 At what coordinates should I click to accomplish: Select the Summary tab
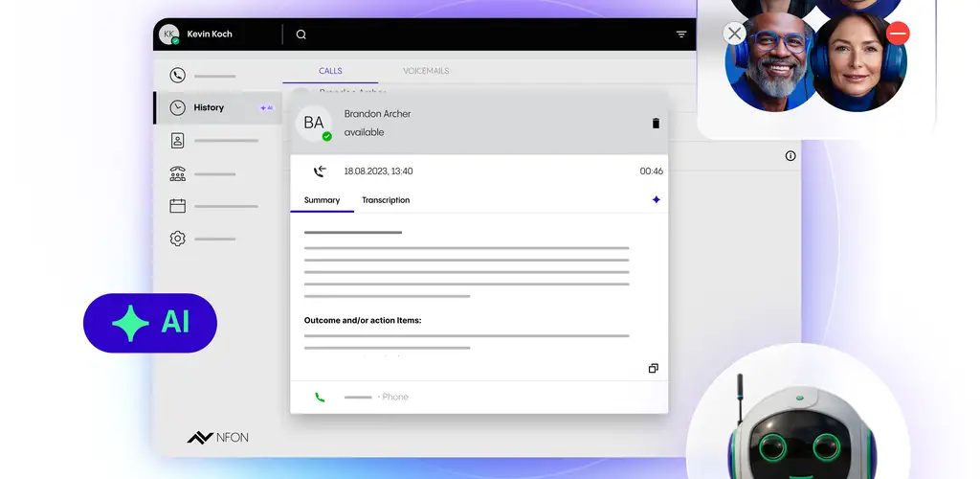pyautogui.click(x=322, y=200)
